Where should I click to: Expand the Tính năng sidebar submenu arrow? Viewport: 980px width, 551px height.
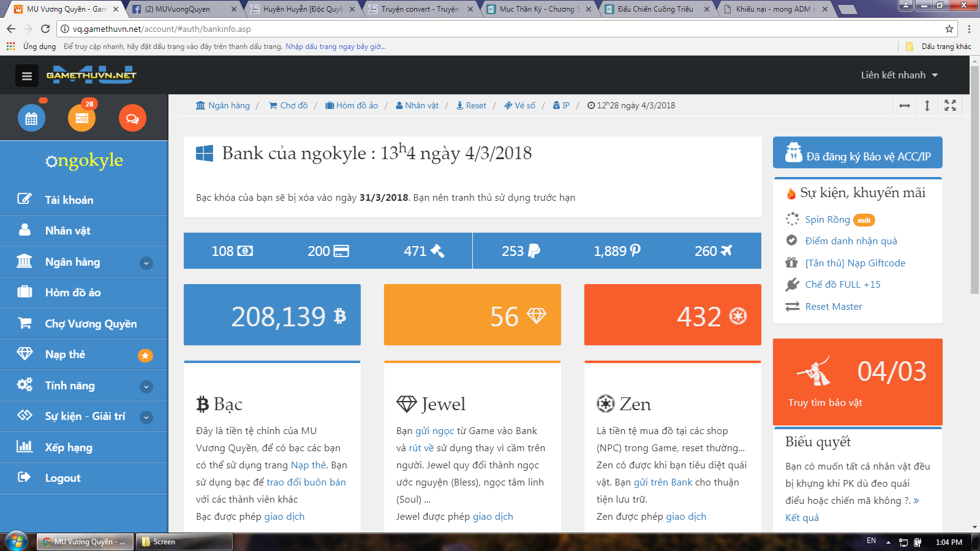146,387
